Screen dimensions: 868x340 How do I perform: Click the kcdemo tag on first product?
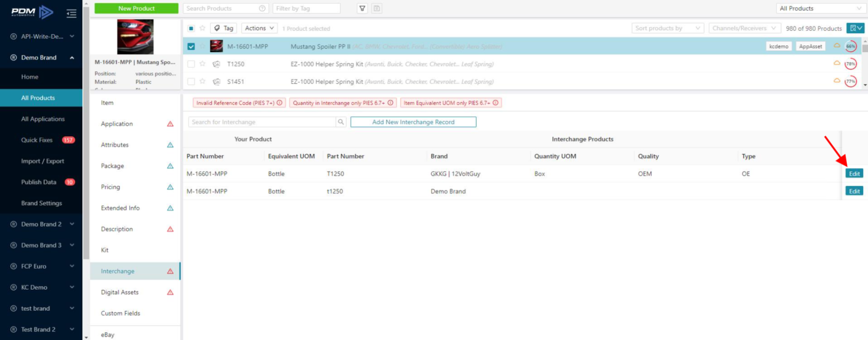(779, 46)
